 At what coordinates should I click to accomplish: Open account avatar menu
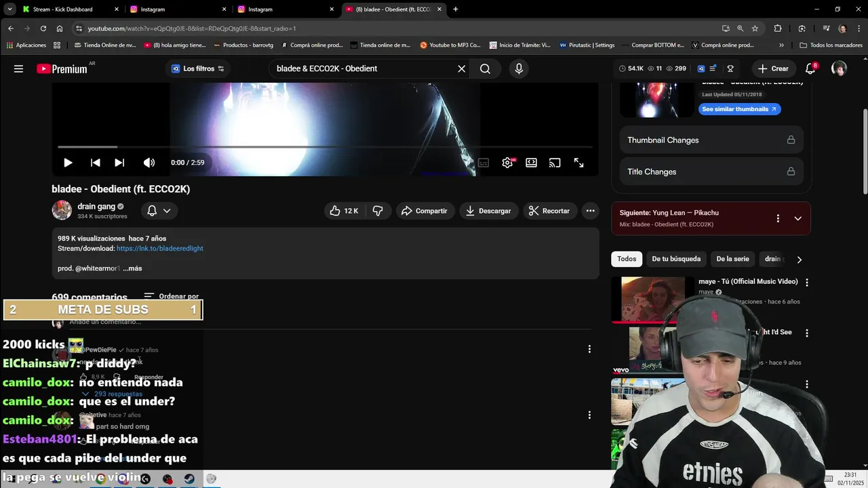click(x=839, y=68)
